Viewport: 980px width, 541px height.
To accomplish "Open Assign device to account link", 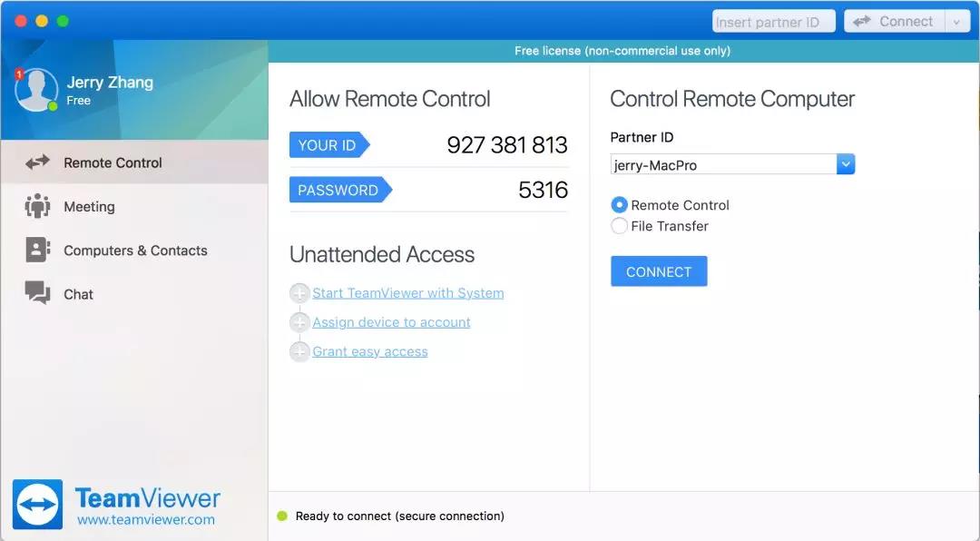I will point(391,322).
